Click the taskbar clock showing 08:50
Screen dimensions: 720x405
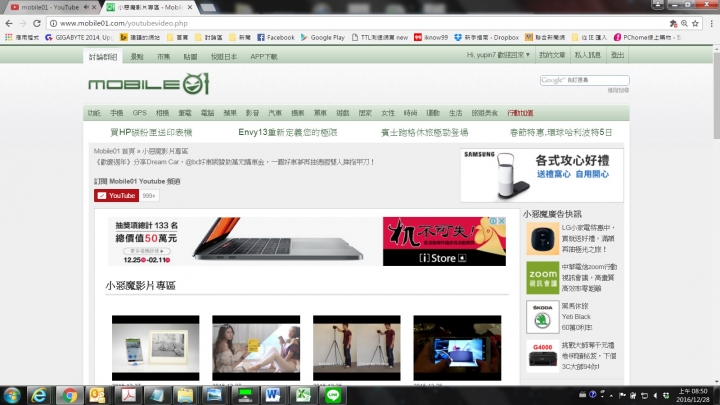tap(693, 395)
